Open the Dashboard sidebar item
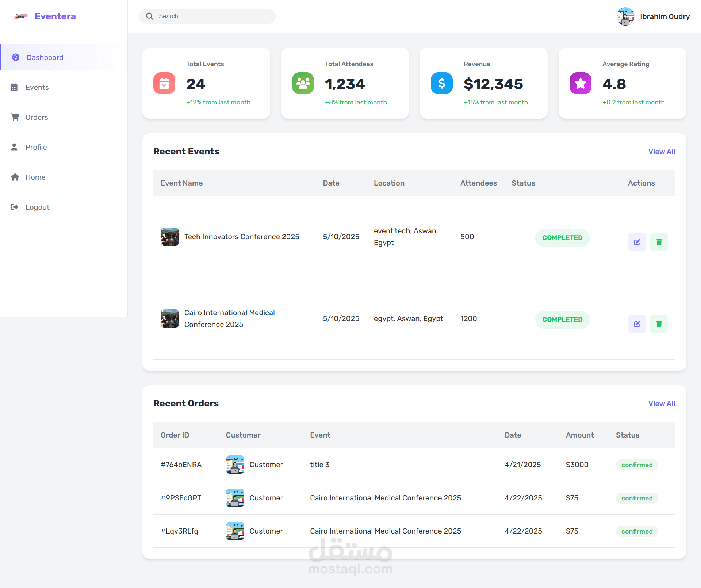Viewport: 701px width, 588px height. point(45,57)
